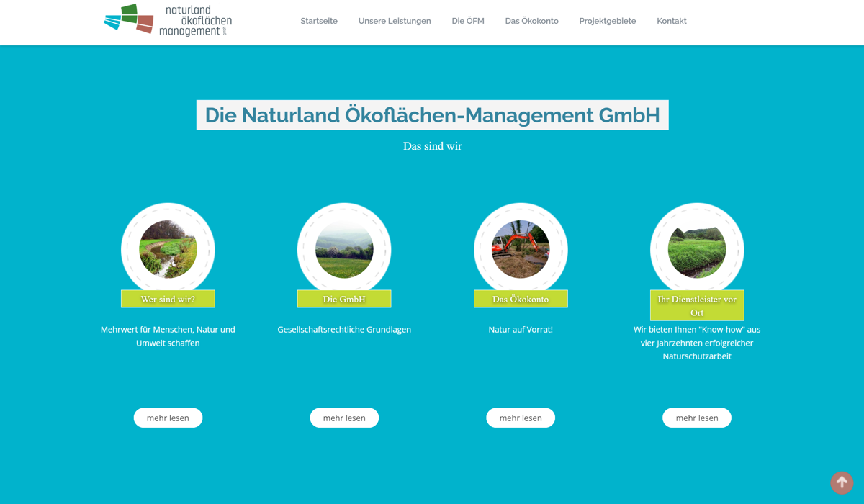This screenshot has width=864, height=504.
Task: Go to Startseite in the navigation
Action: (319, 21)
